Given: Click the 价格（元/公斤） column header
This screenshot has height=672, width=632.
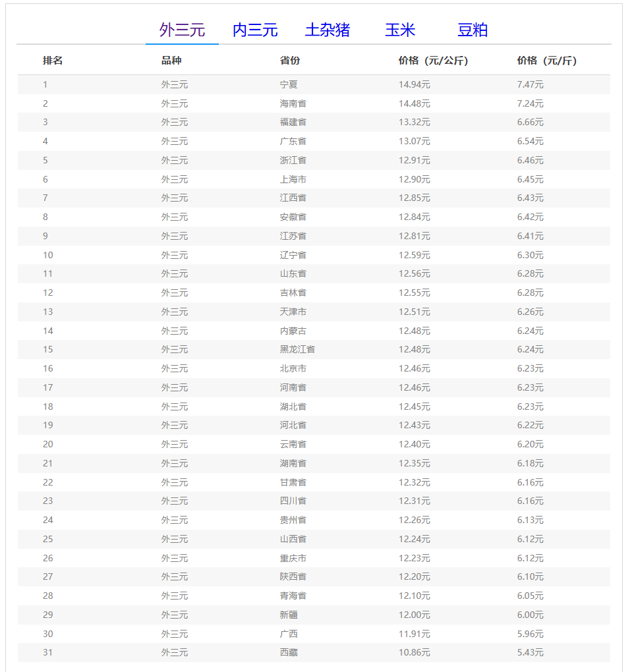Looking at the screenshot, I should point(434,61).
